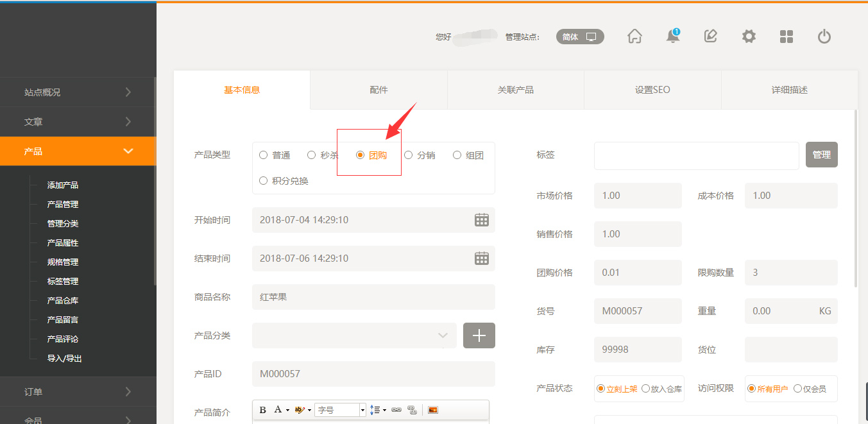This screenshot has width=868, height=424.
Task: Toggle bold in 产品简介 editor toolbar
Action: coord(263,410)
